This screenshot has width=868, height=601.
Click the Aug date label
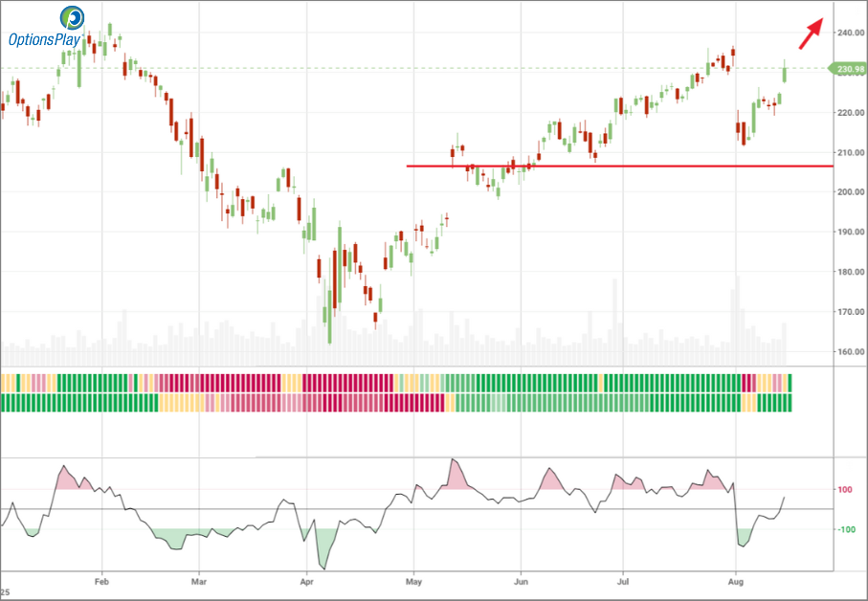[736, 582]
